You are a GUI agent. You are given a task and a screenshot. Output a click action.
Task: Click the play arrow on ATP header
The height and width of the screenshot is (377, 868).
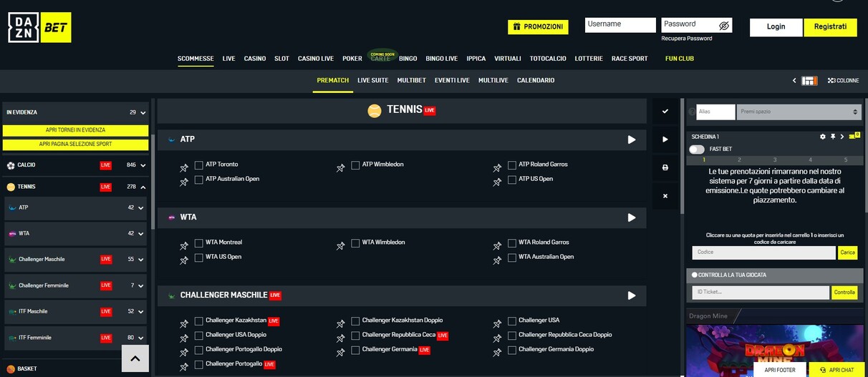pos(632,139)
